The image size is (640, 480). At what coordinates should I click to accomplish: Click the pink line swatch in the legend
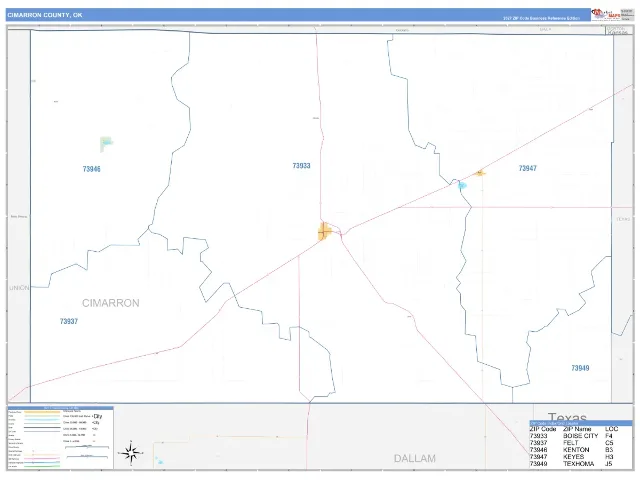coord(42,458)
